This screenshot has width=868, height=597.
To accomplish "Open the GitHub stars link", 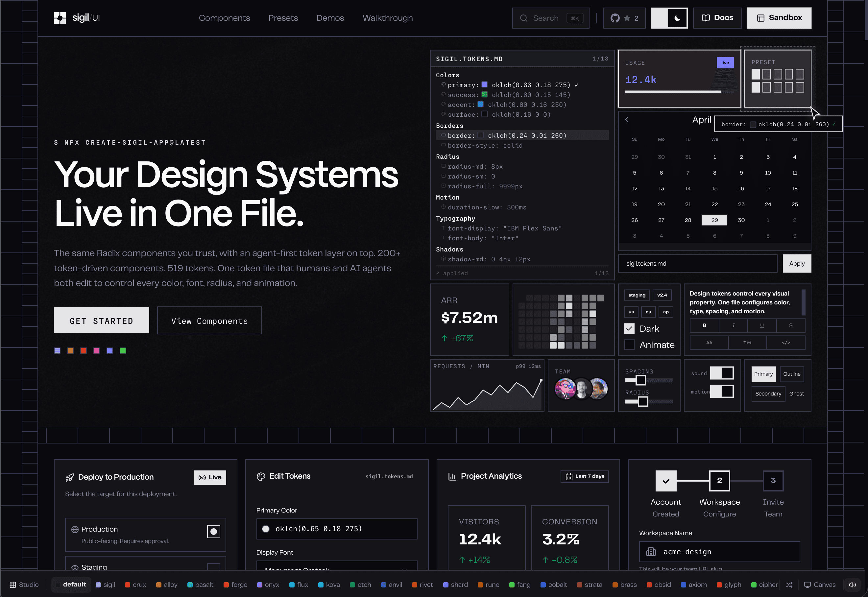I will 624,18.
